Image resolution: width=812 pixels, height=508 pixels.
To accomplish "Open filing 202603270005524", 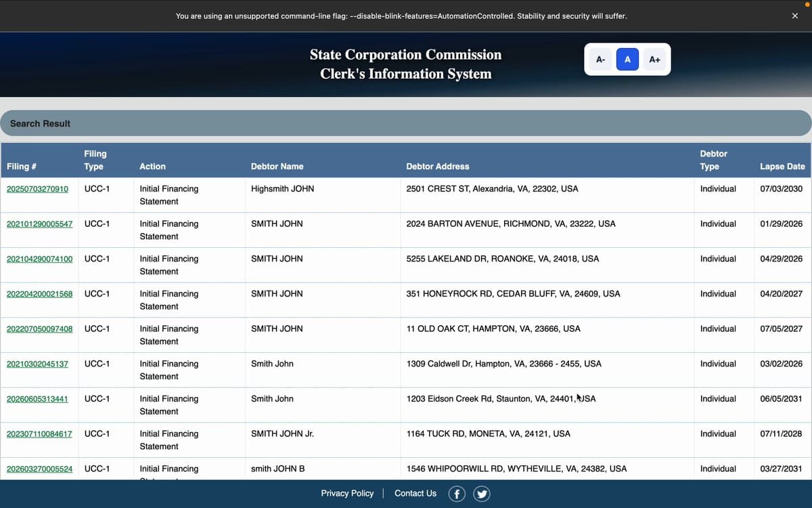I will [x=39, y=469].
